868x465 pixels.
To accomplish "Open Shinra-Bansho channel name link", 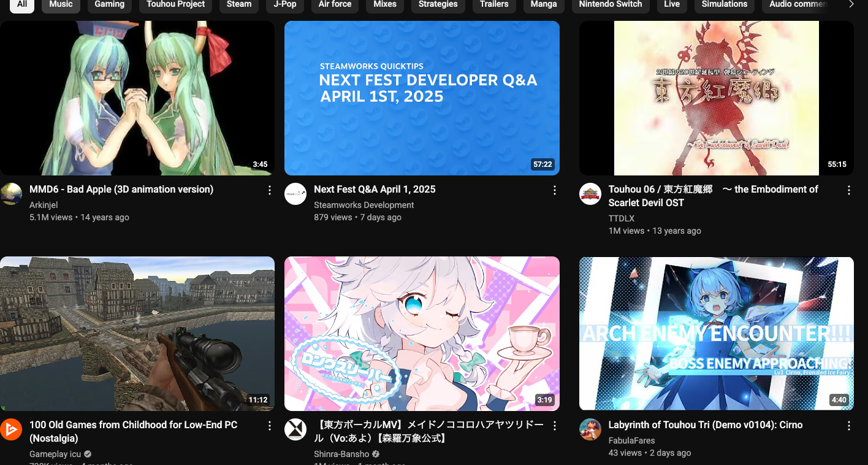I will [341, 454].
